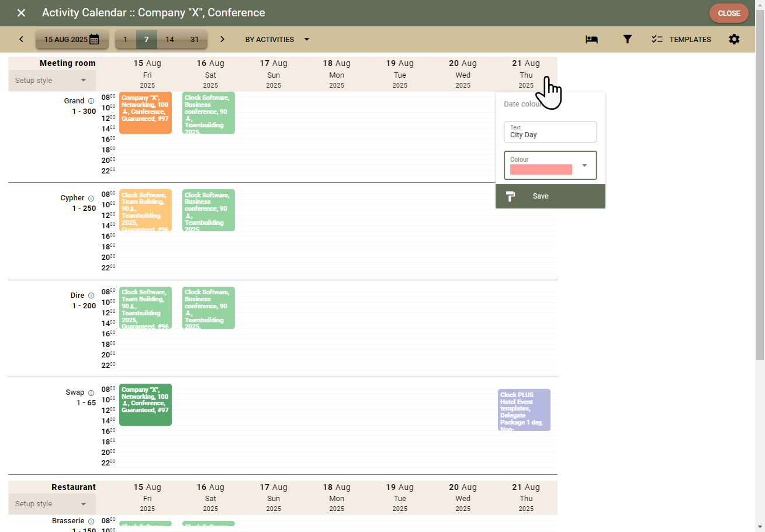Select the 7 day view
The width and height of the screenshot is (765, 532).
click(x=147, y=40)
